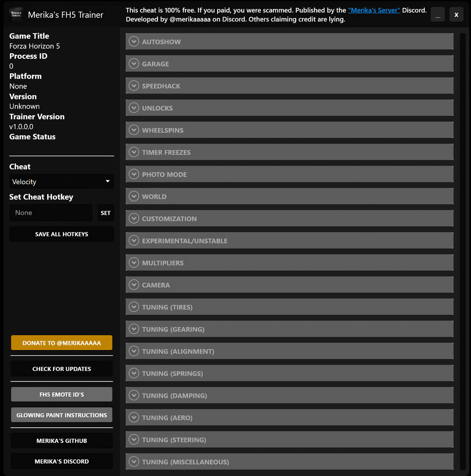Open the Cheat dropdown showing Velocity

tap(61, 181)
